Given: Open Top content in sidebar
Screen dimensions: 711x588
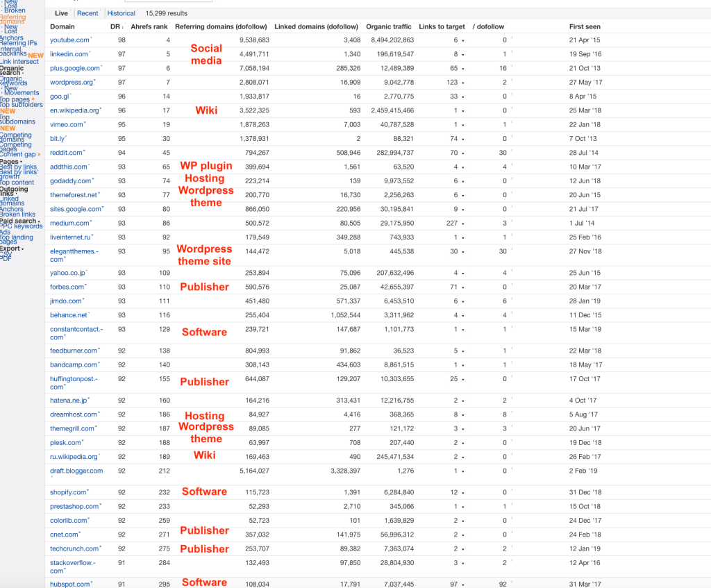Looking at the screenshot, I should (x=17, y=183).
